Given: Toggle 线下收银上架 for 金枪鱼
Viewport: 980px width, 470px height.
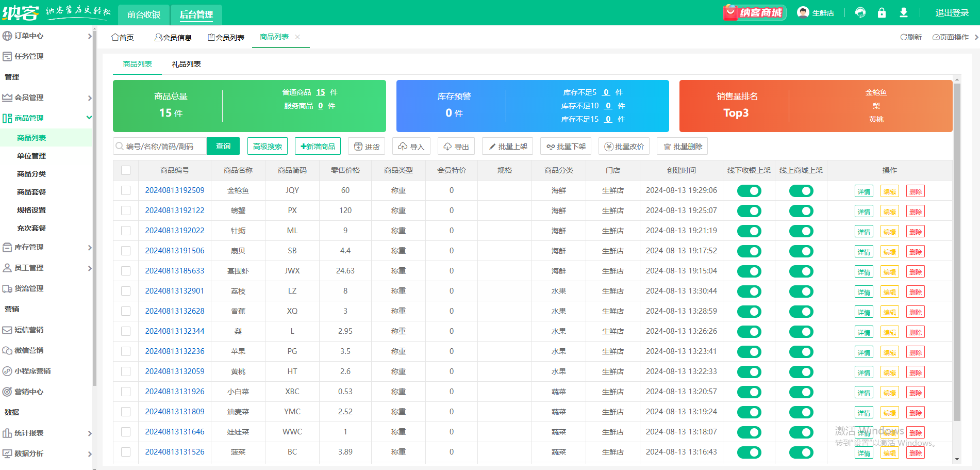Looking at the screenshot, I should 749,191.
